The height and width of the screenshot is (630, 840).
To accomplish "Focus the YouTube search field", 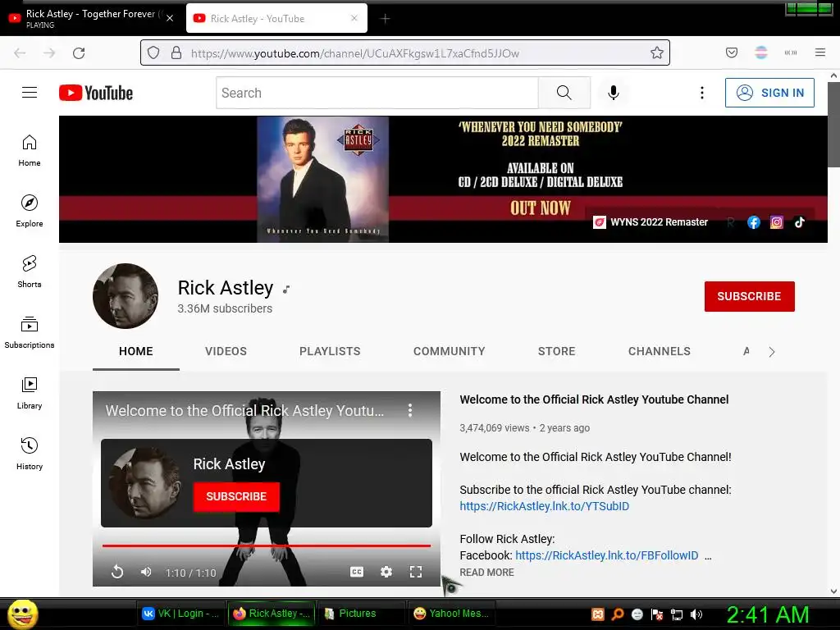I will (x=377, y=93).
